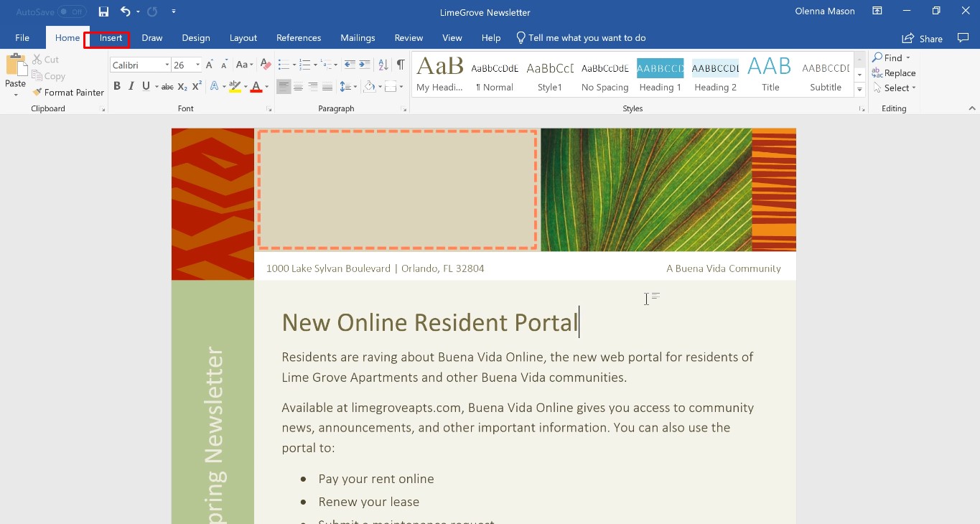980x524 pixels.
Task: Click the Justify alignment icon
Action: [x=327, y=85]
